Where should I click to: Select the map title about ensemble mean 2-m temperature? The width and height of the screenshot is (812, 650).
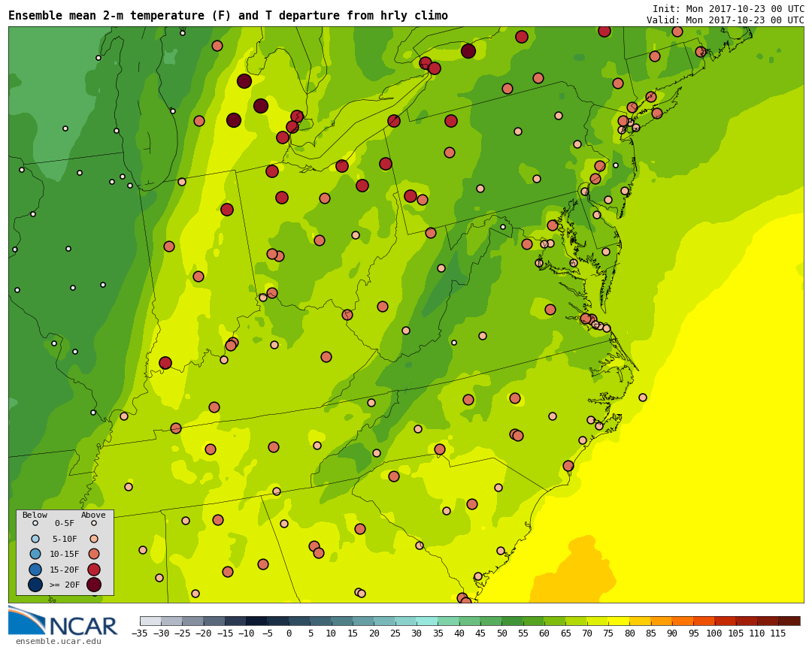[x=228, y=16]
